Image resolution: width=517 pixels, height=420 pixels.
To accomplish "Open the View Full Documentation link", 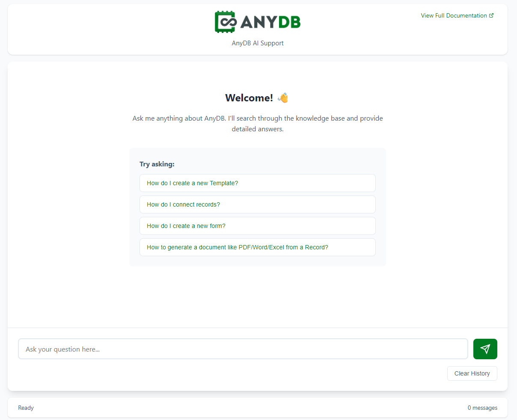I will [x=454, y=15].
